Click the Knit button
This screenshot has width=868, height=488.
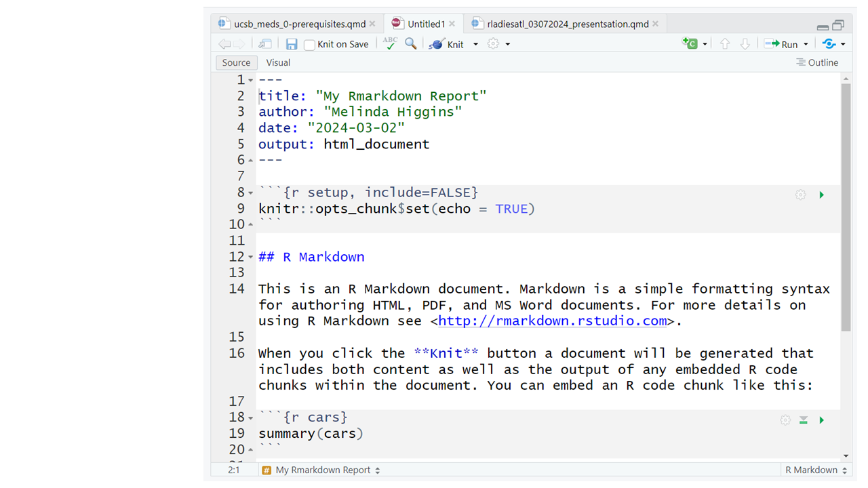tap(447, 44)
